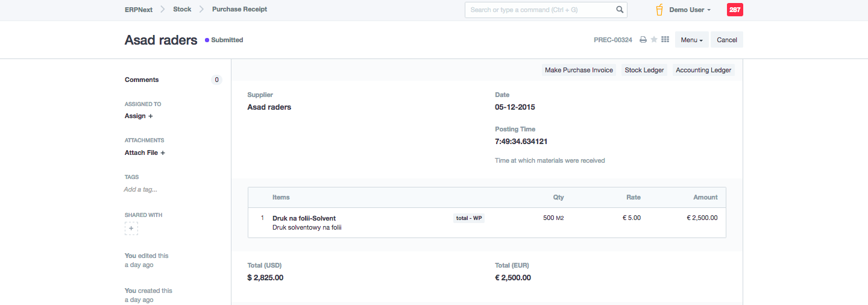The width and height of the screenshot is (868, 305).
Task: Open the red 287 notifications badge
Action: (x=735, y=10)
